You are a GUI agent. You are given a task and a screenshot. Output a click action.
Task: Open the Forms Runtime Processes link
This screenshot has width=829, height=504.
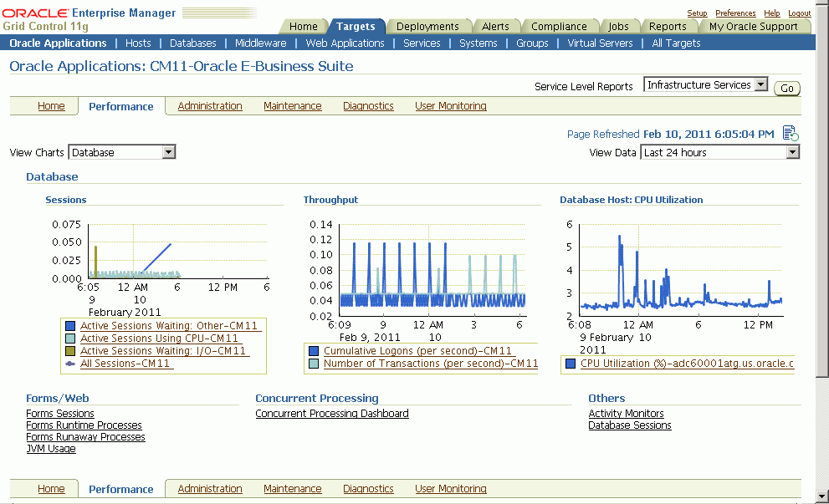coord(84,425)
